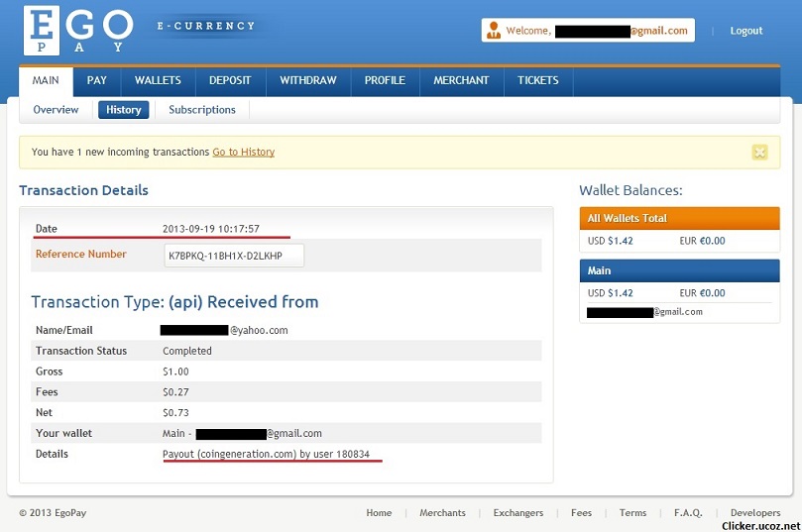Screen dimensions: 802x532
Task: Dismiss the new transactions notification
Action: click(x=759, y=153)
